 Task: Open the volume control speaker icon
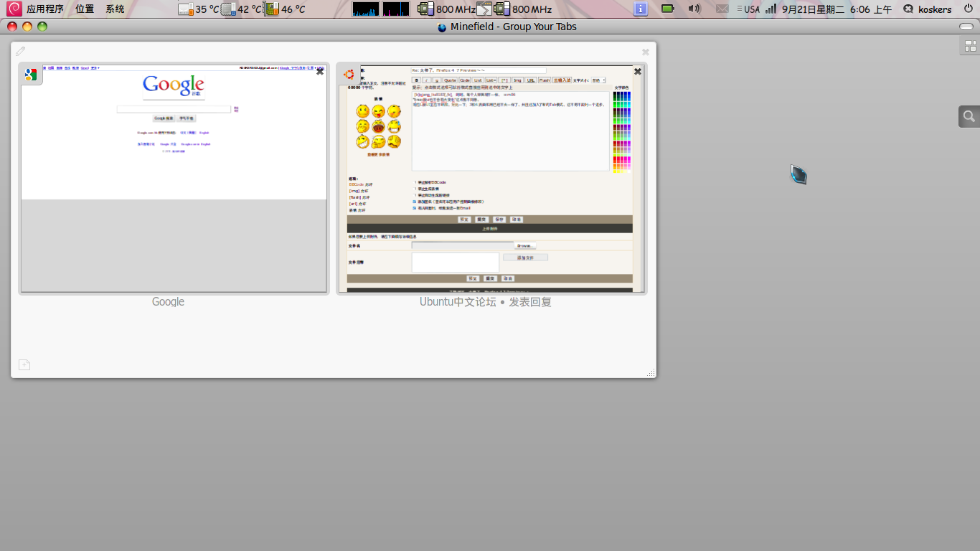(694, 9)
